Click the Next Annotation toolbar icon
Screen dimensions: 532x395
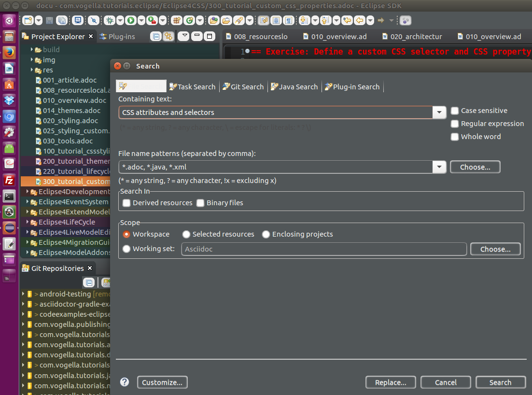tap(304, 20)
